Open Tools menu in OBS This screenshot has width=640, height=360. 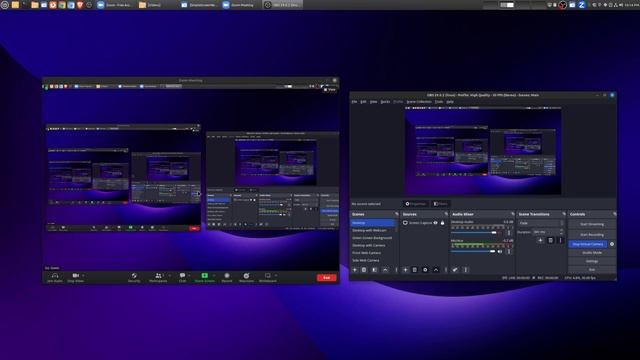pyautogui.click(x=439, y=102)
